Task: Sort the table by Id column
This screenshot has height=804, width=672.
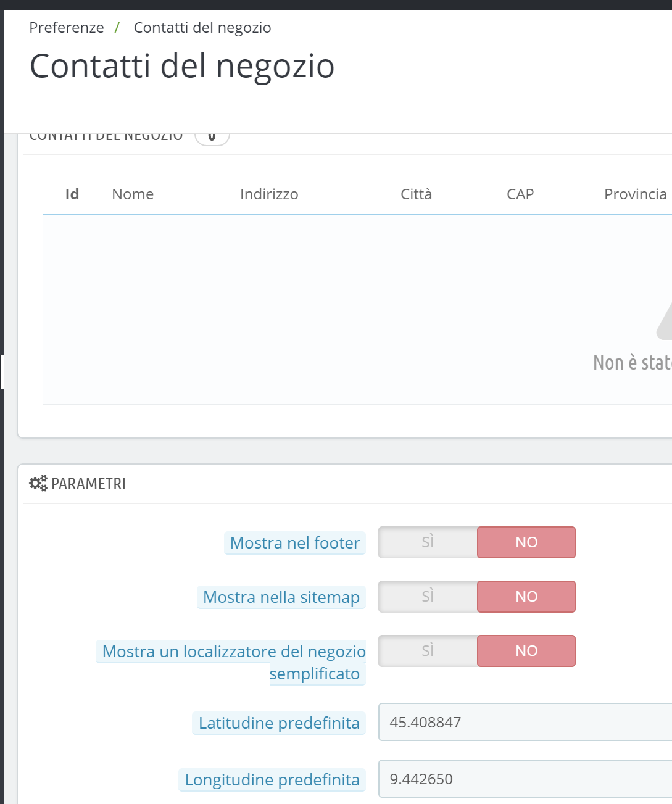Action: click(72, 194)
